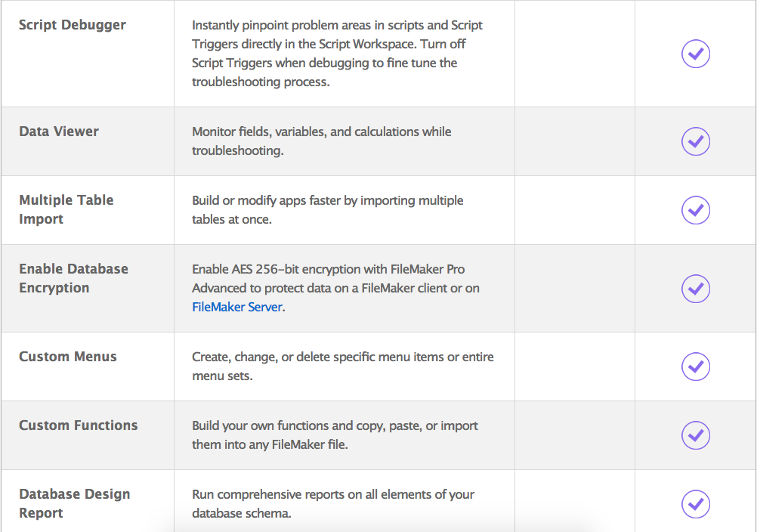Image resolution: width=757 pixels, height=532 pixels.
Task: Select the checkmark for Multiple Table Import
Action: tap(696, 210)
